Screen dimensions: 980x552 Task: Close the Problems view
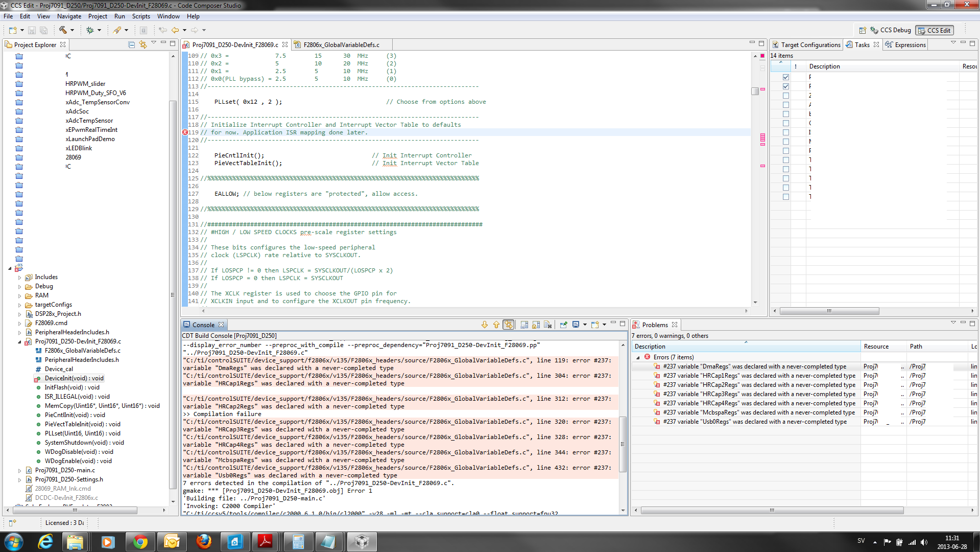(675, 325)
